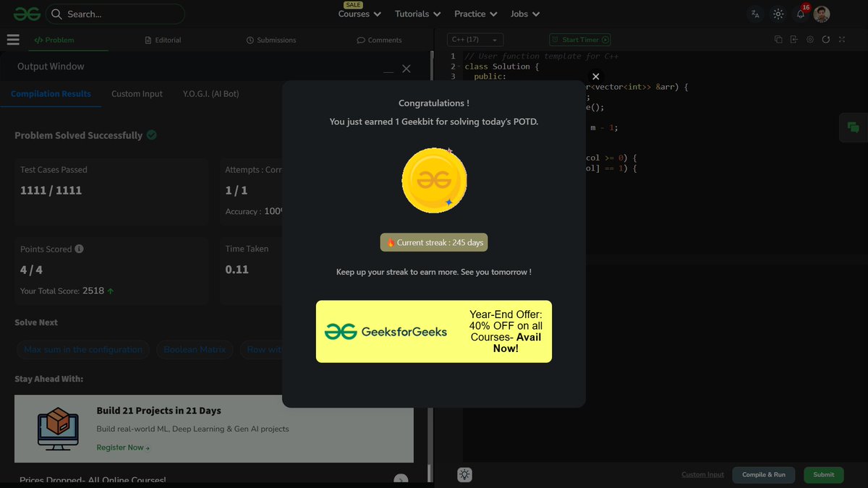This screenshot has width=868, height=488.
Task: Toggle light theme with the sun icon
Action: [778, 13]
